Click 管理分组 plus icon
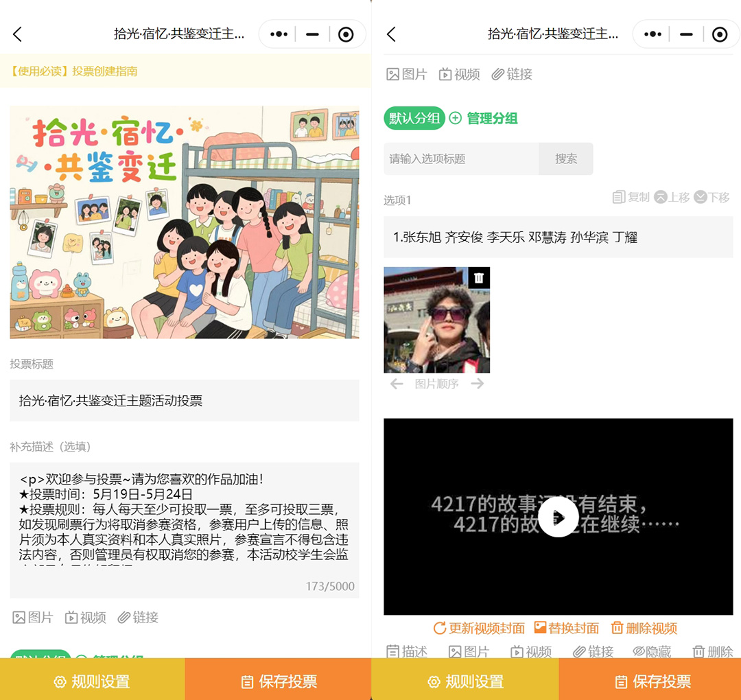The height and width of the screenshot is (700, 741). tap(456, 119)
